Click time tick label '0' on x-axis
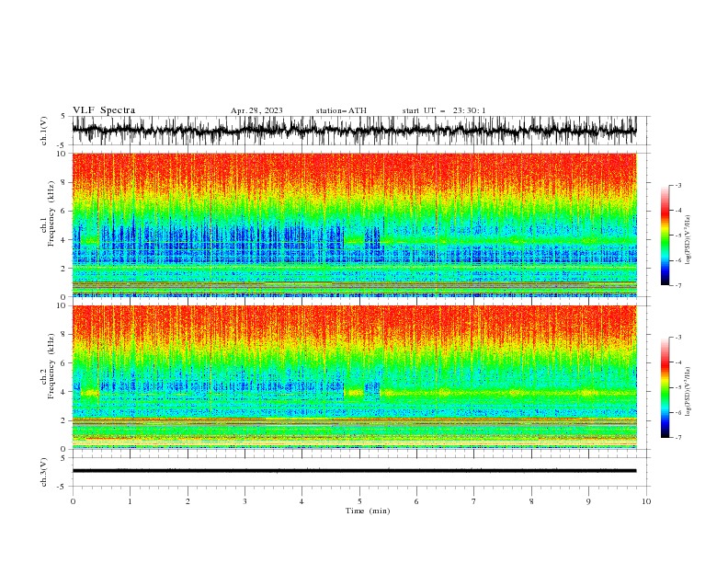The height and width of the screenshot is (563, 728). (73, 501)
